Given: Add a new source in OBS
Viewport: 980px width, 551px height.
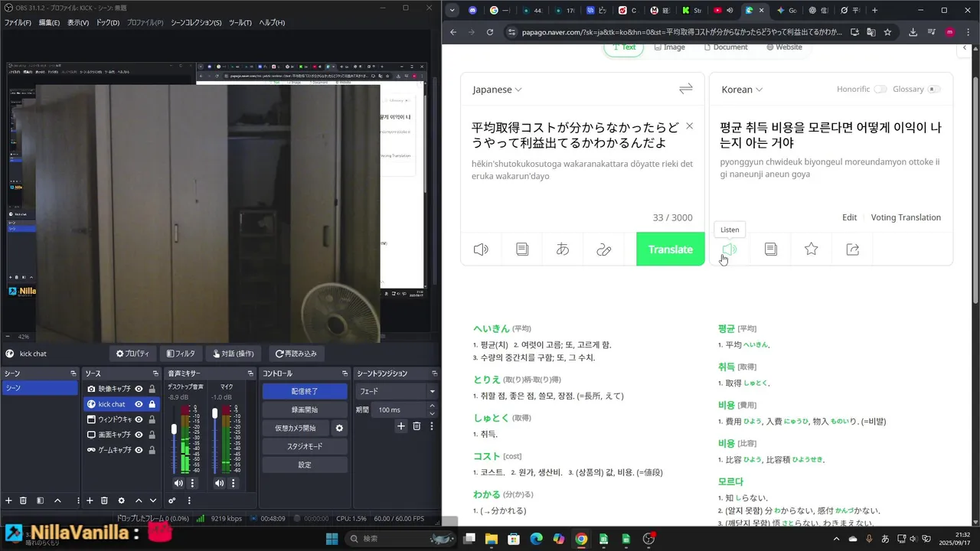Looking at the screenshot, I should pyautogui.click(x=90, y=500).
